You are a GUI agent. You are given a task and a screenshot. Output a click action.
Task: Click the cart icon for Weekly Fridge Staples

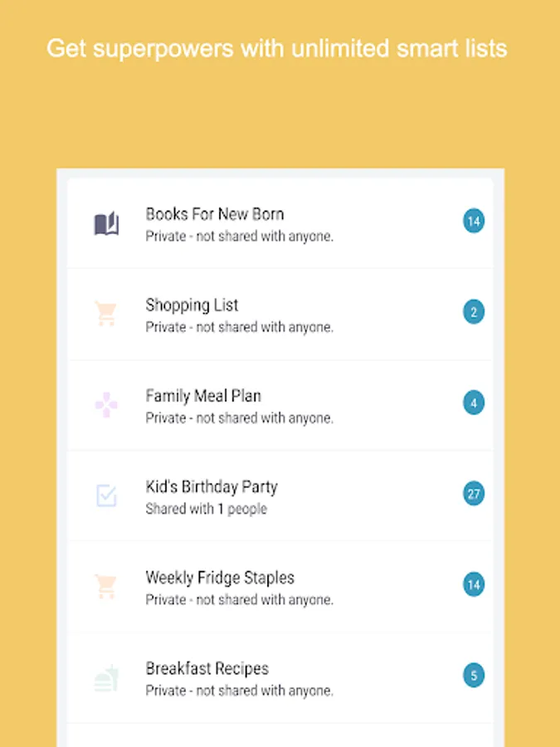coord(106,586)
